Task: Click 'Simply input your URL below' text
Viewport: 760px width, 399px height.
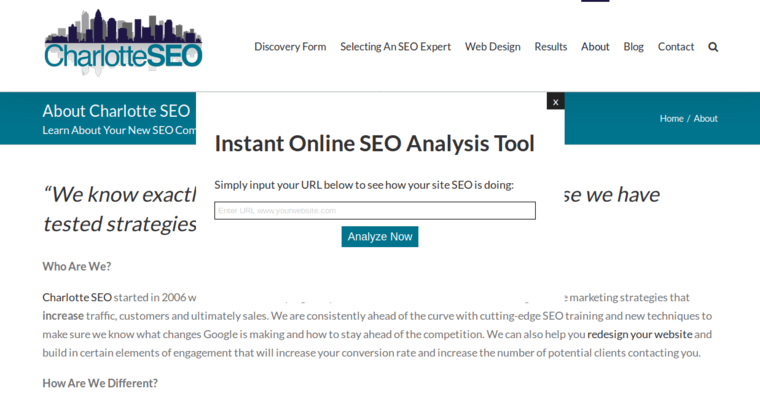Action: coord(364,185)
